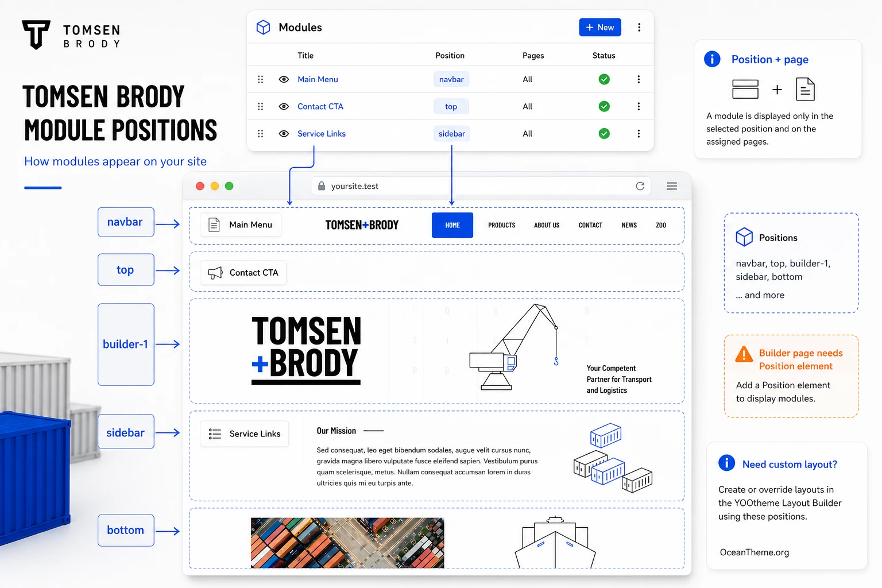Sort by the Status column header
The image size is (882, 588).
(604, 55)
